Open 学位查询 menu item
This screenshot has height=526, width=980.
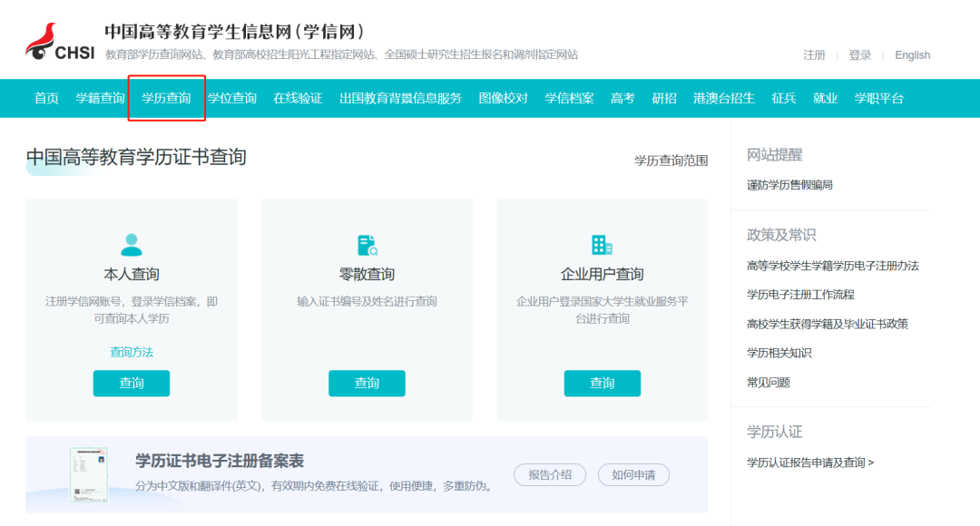point(232,98)
